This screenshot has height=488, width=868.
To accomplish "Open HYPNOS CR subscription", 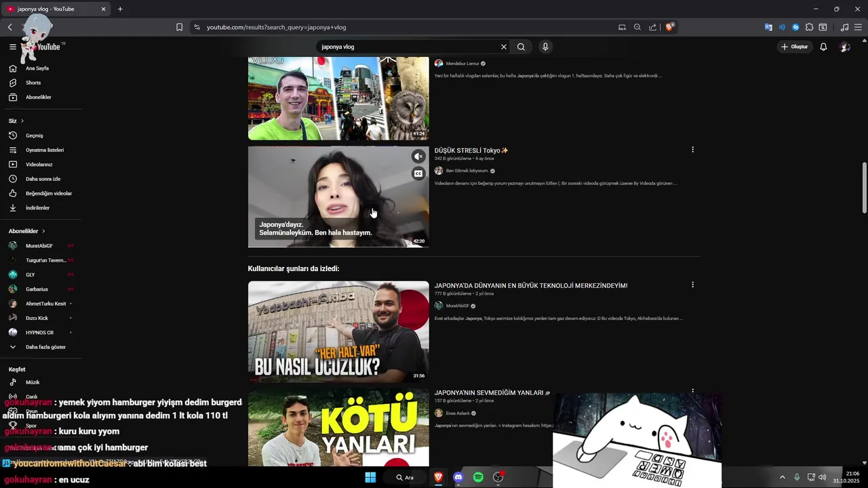I will tap(41, 333).
